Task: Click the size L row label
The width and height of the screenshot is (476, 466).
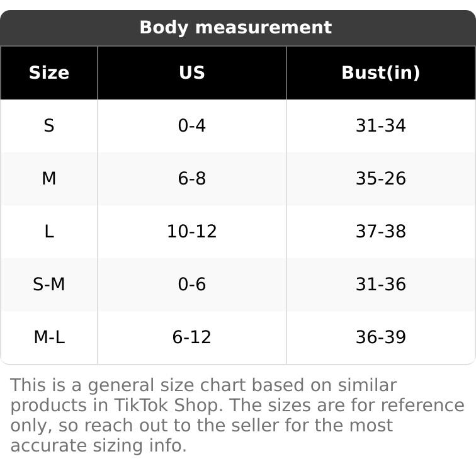Action: (49, 232)
